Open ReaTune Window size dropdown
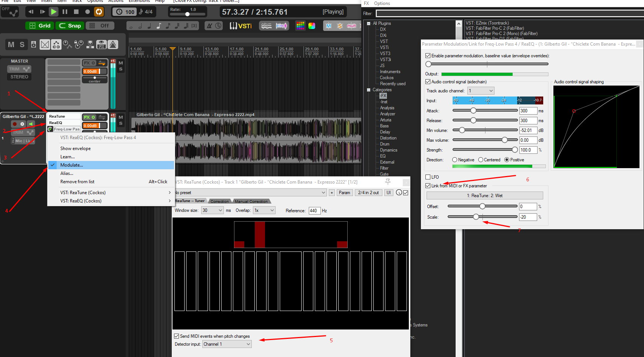This screenshot has height=357, width=644. [213, 210]
